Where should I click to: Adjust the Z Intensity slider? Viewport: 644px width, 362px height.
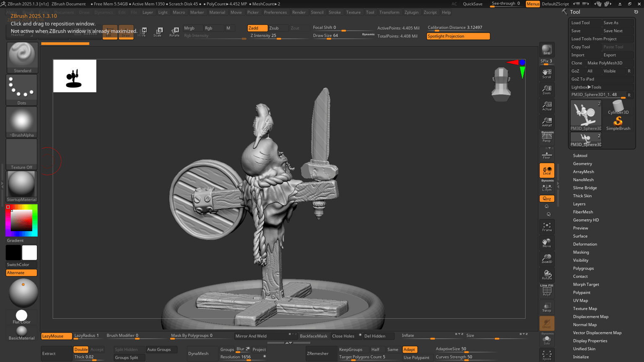278,36
